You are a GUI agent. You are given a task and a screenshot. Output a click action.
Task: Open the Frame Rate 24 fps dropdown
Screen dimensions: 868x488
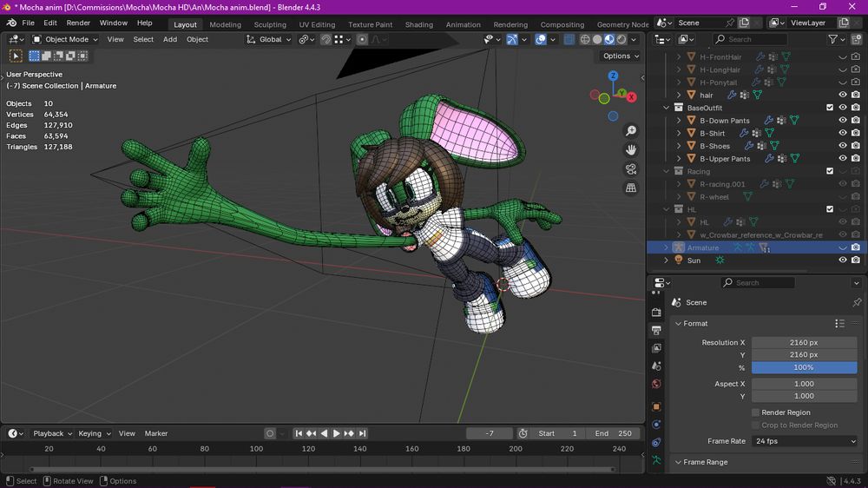[x=805, y=441]
